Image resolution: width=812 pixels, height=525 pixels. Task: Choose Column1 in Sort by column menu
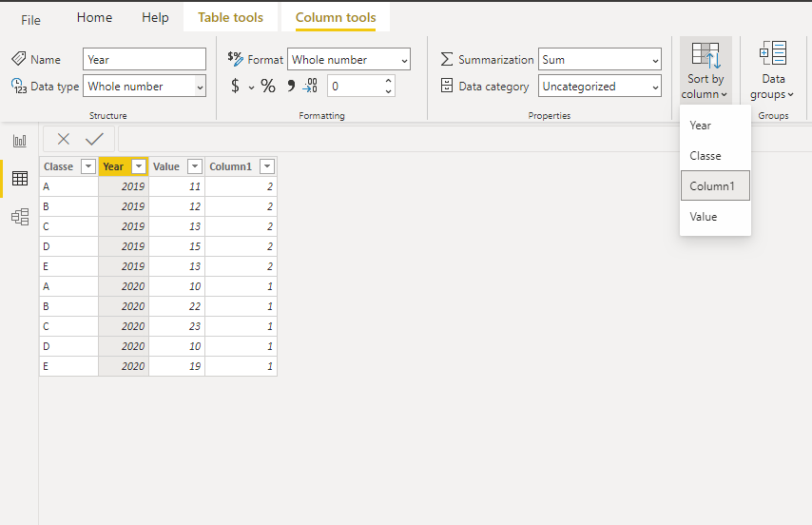coord(715,185)
